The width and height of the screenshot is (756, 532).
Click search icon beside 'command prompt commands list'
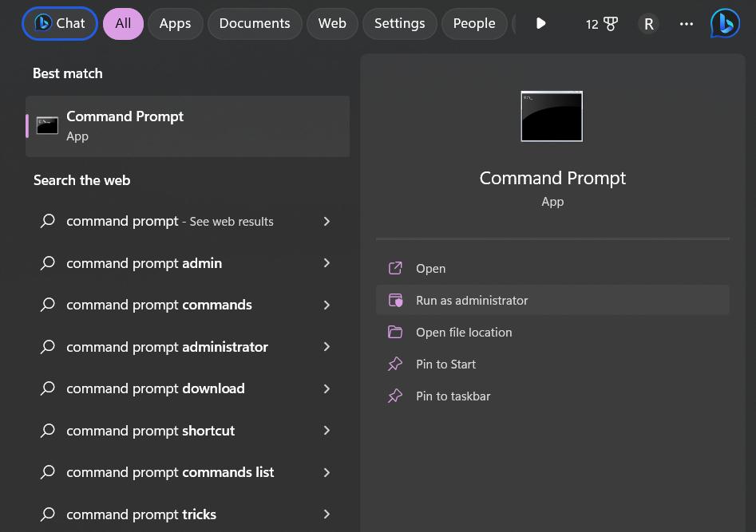pyautogui.click(x=47, y=472)
